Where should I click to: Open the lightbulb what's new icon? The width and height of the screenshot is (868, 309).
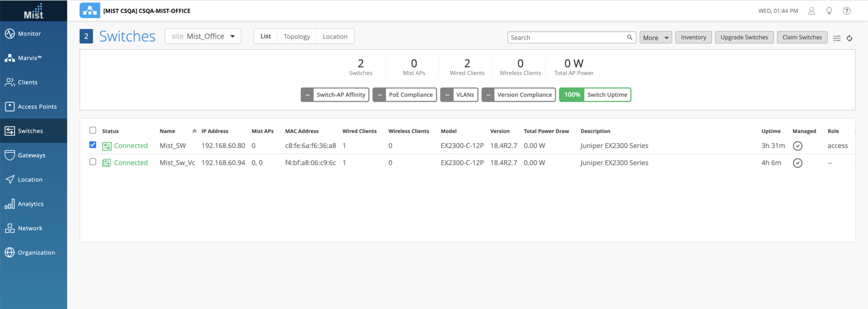click(829, 11)
